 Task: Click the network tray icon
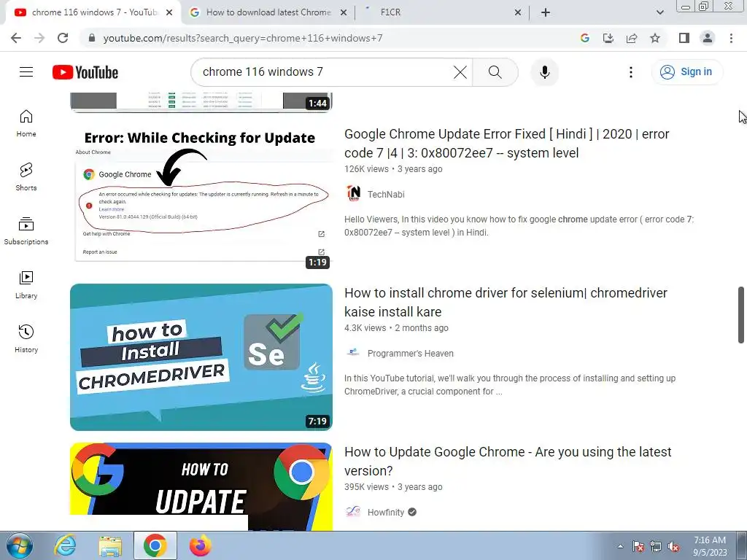(x=656, y=546)
